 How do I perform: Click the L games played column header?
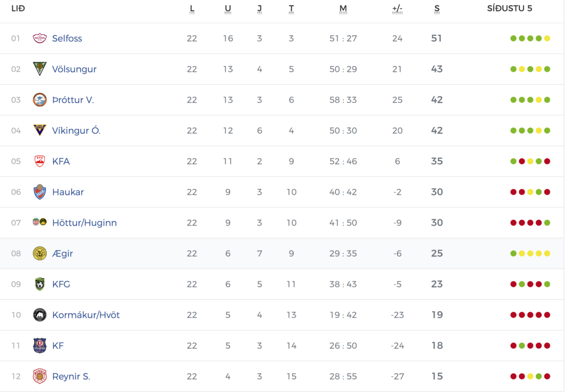point(192,9)
